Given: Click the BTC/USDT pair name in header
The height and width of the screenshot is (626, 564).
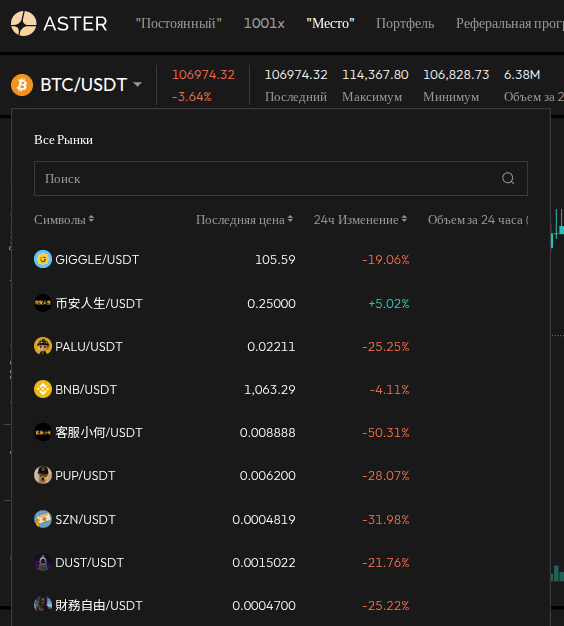Looking at the screenshot, I should point(84,85).
